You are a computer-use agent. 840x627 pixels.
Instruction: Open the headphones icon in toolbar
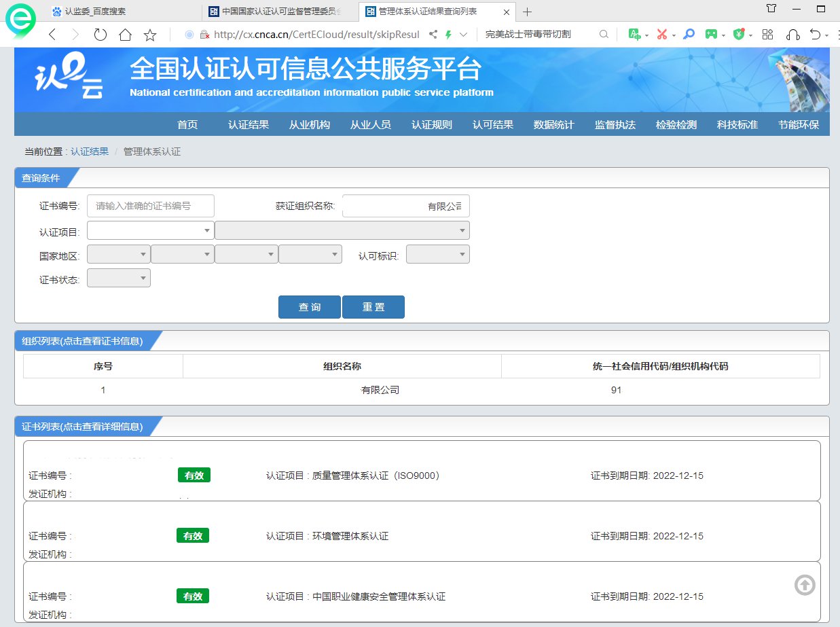[x=792, y=35]
